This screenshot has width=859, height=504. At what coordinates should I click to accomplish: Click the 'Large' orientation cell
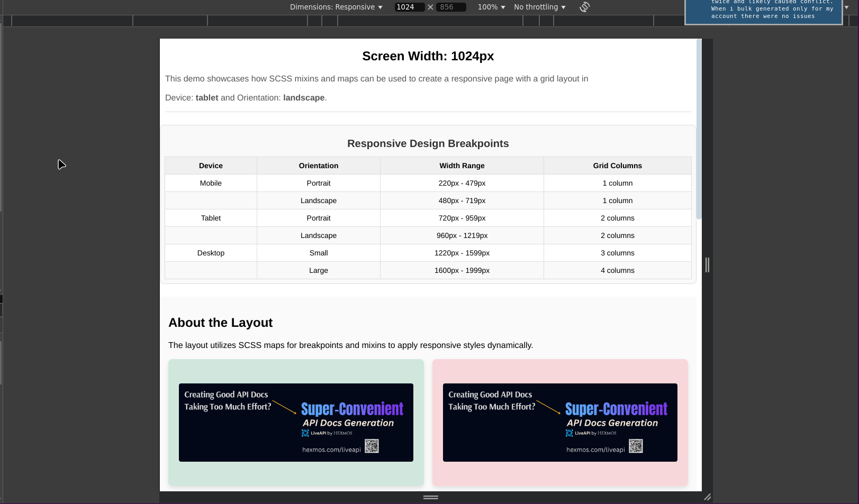pos(319,270)
